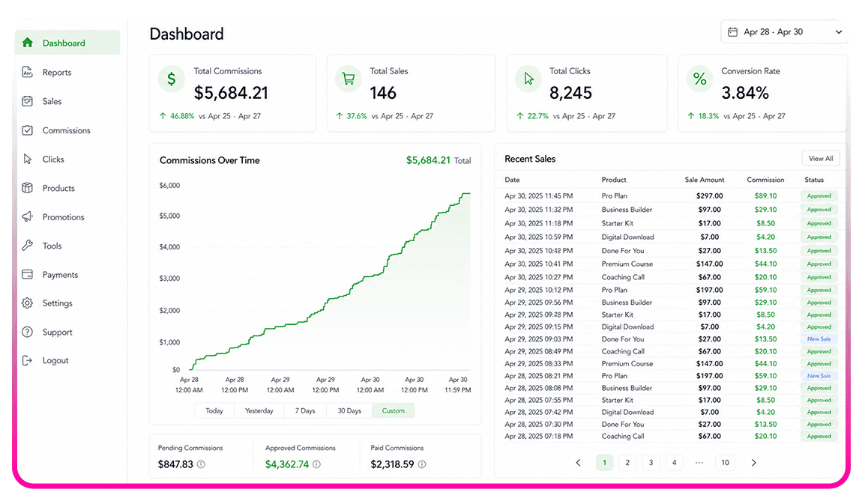Click the Reports chart icon
The width and height of the screenshot is (865, 504).
28,72
